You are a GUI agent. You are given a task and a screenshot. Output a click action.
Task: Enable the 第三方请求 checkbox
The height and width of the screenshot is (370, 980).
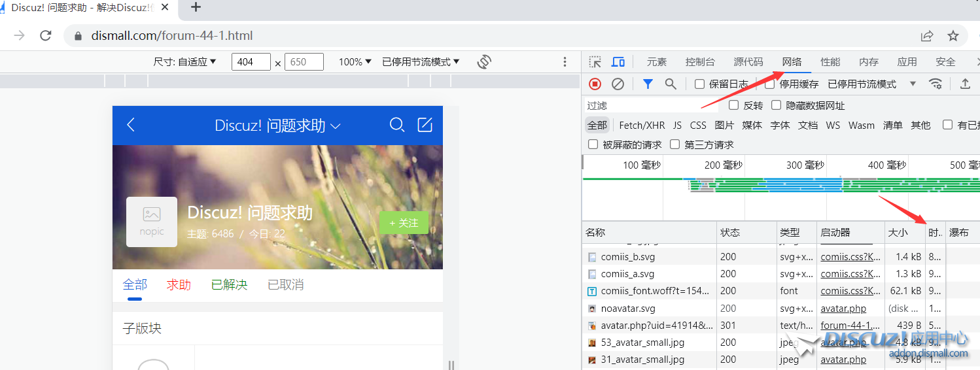pos(675,144)
